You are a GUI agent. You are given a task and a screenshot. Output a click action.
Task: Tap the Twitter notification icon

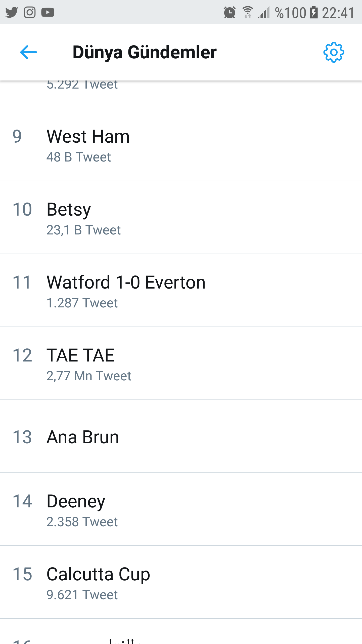(x=12, y=12)
